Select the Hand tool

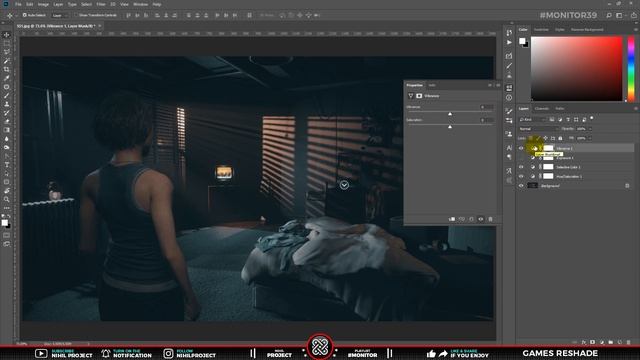7,191
